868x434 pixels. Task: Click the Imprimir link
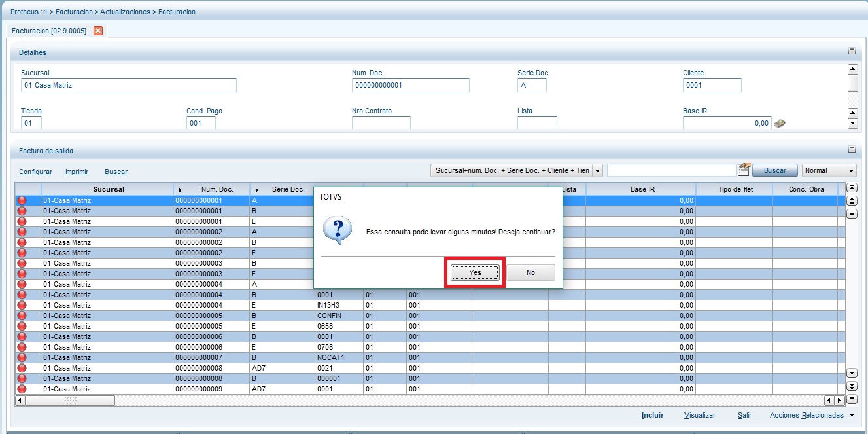(77, 172)
